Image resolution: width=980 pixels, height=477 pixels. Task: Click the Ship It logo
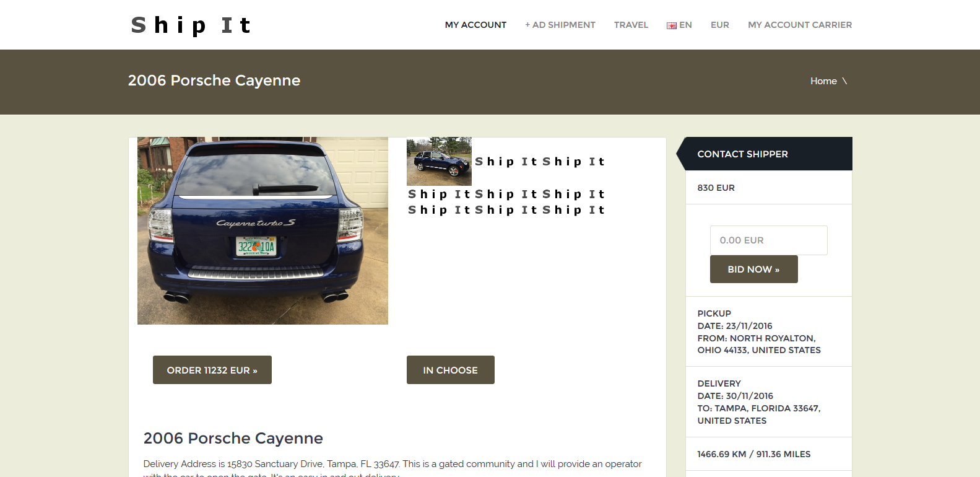[x=191, y=25]
